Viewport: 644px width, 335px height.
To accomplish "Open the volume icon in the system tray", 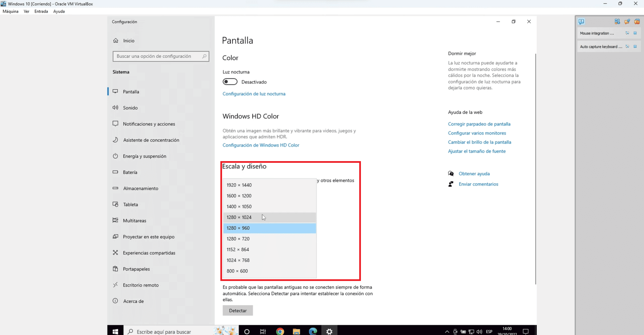I will click(x=479, y=332).
